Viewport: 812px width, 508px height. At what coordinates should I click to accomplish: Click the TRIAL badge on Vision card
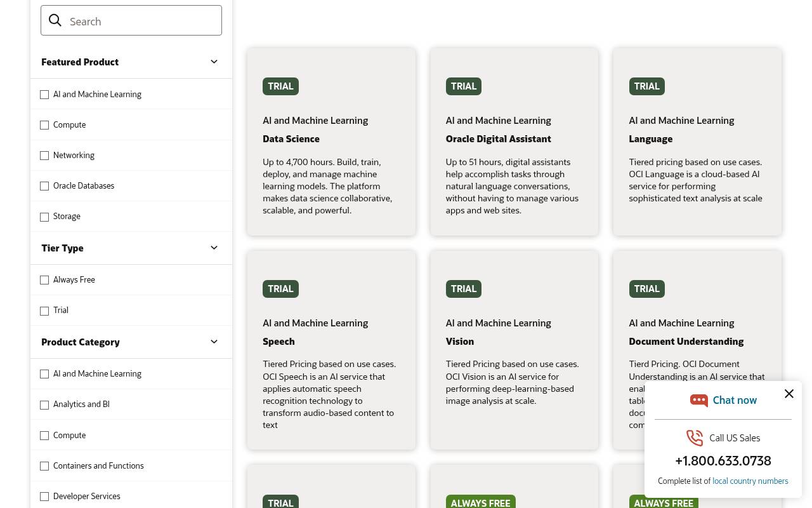point(464,289)
